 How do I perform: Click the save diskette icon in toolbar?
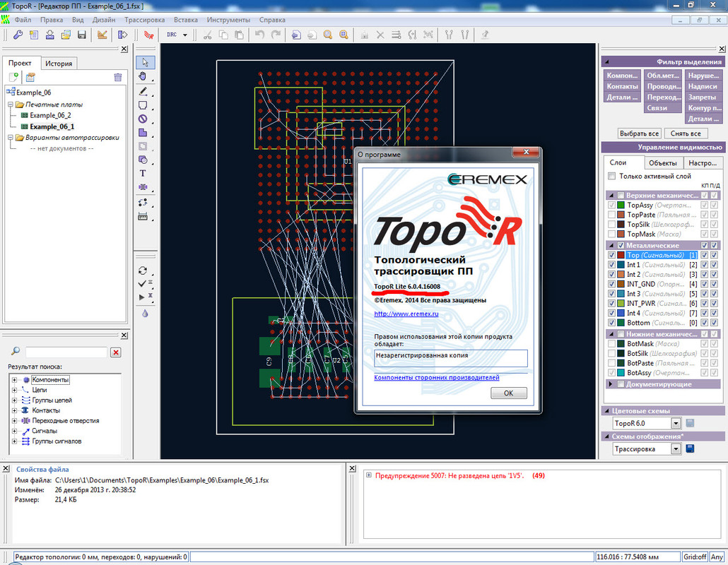pyautogui.click(x=82, y=35)
